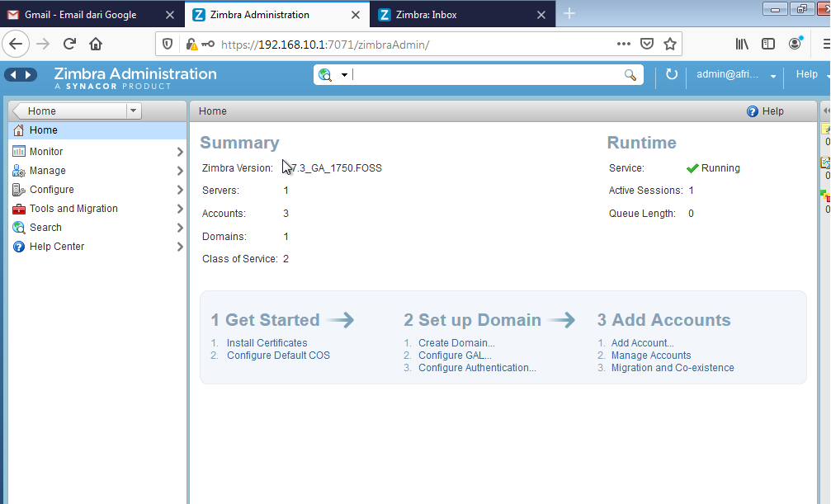This screenshot has width=831, height=504.
Task: Select Home item in navigation tree
Action: 97,130
